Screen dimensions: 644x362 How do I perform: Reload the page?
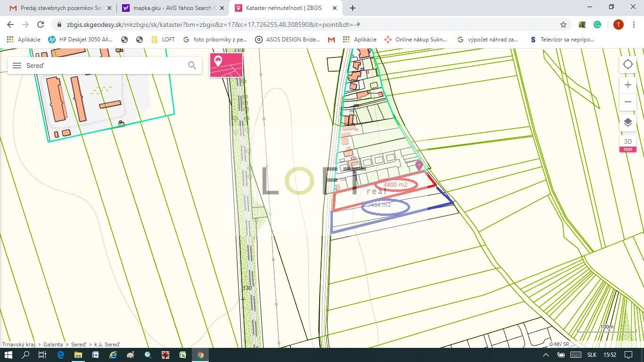point(41,25)
